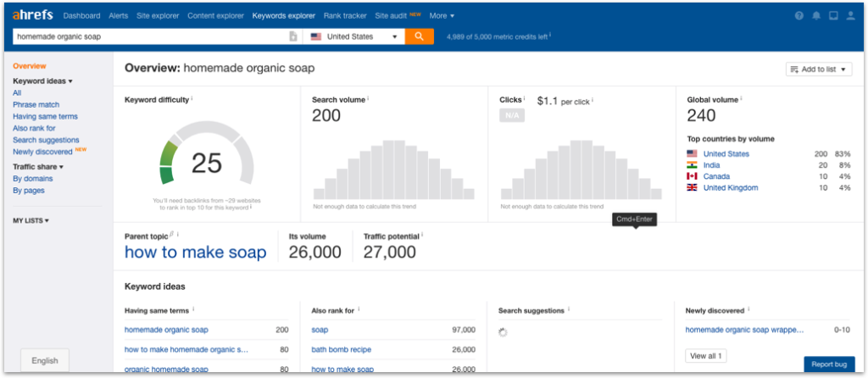Open sidebar Newly discovered link
Image resolution: width=868 pixels, height=378 pixels.
pos(42,152)
